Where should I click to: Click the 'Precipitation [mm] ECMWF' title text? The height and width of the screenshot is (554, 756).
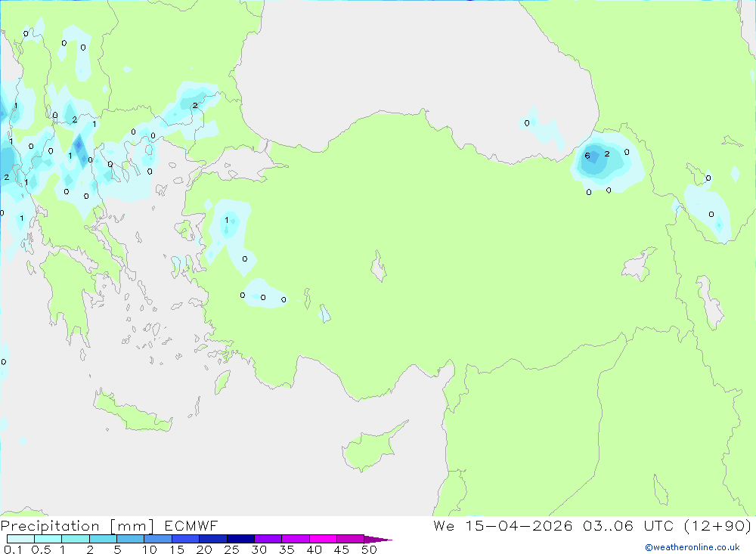[110, 525]
